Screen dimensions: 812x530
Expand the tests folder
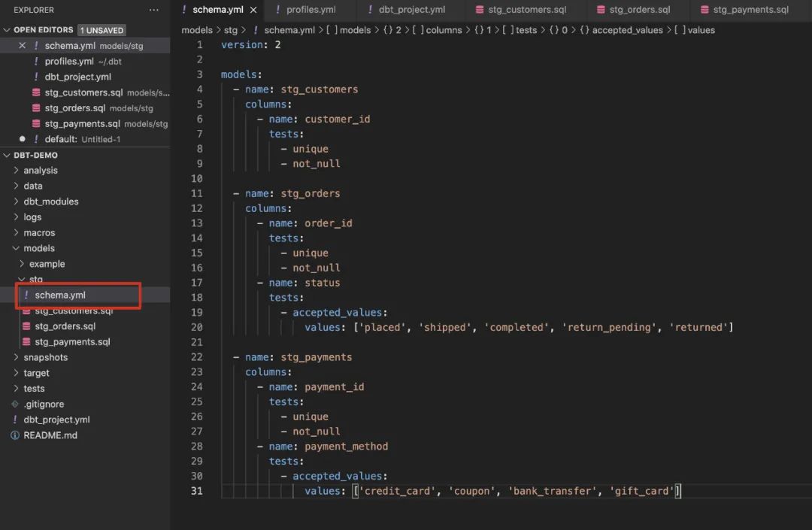(x=16, y=388)
